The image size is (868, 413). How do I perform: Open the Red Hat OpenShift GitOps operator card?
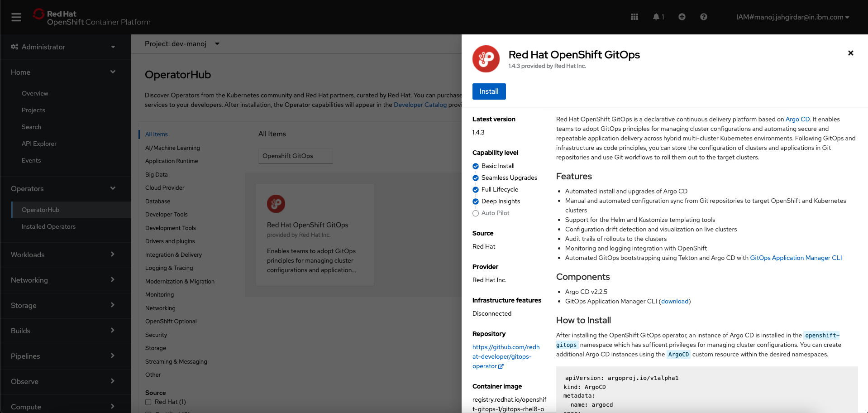coord(315,235)
